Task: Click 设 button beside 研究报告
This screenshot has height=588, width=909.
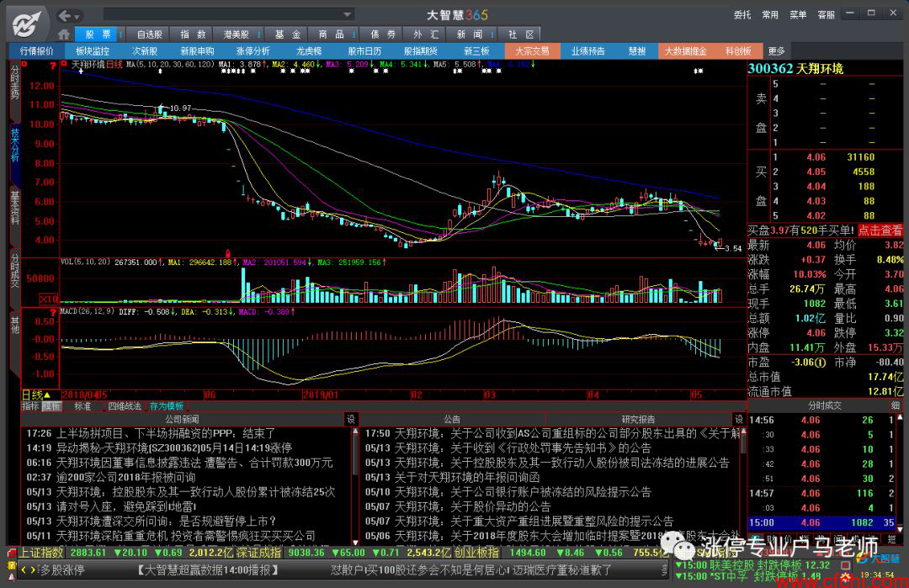Action: pyautogui.click(x=739, y=419)
